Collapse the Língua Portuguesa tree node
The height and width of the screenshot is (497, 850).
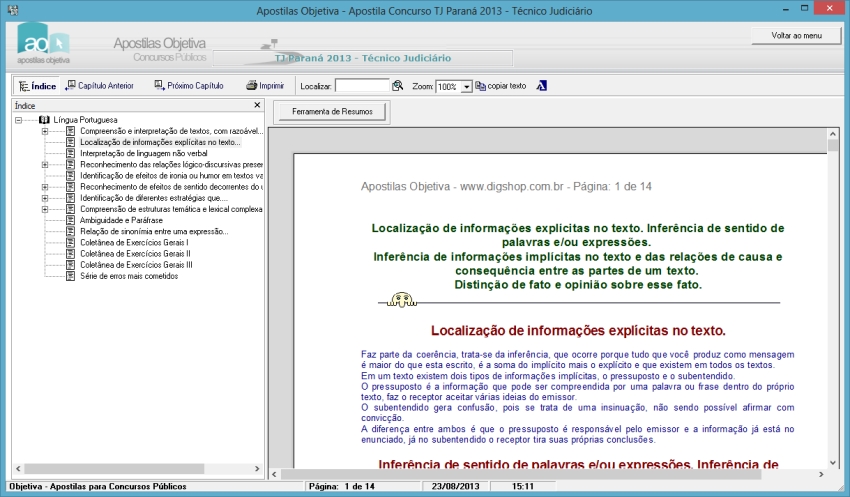(18, 120)
